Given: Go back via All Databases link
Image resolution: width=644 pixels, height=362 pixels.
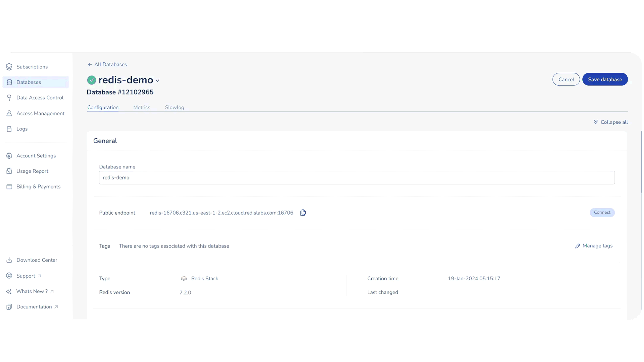Looking at the screenshot, I should (108, 65).
